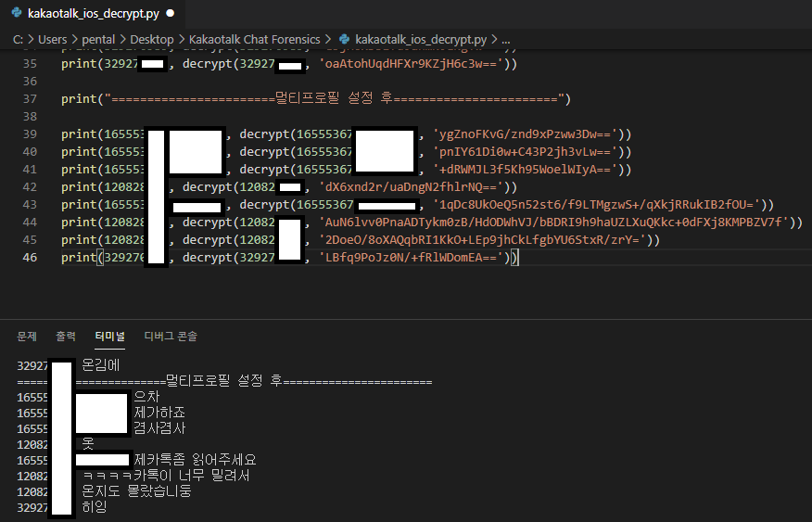Open the pental breadcrumb segment

tap(98, 39)
